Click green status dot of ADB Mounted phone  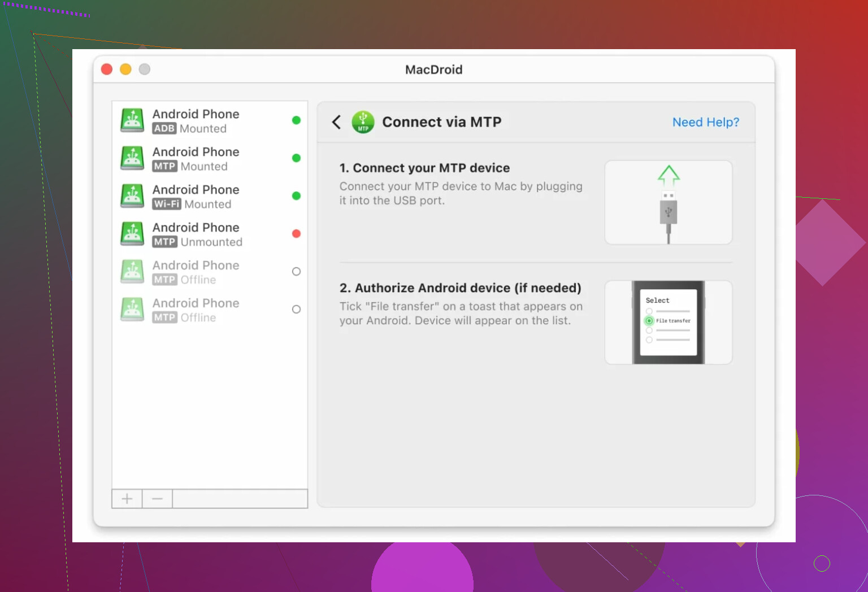(296, 120)
